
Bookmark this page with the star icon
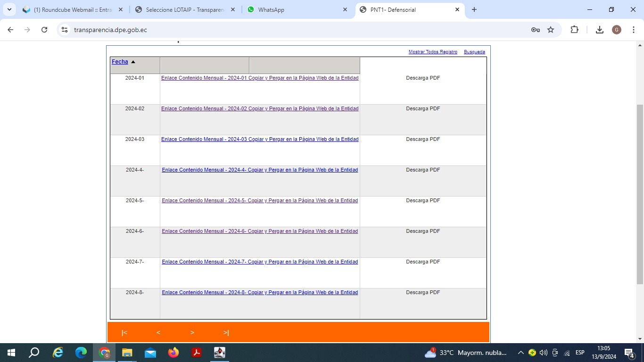551,30
